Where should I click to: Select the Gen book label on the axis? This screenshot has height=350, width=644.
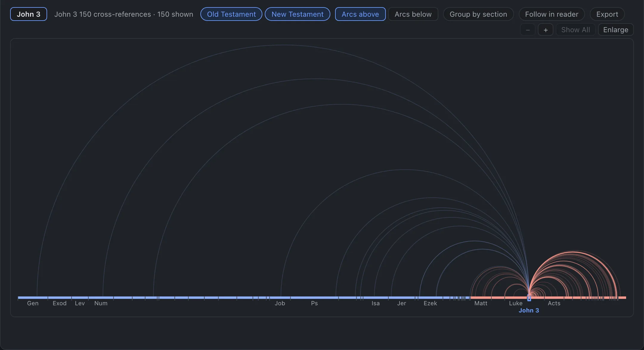tap(33, 303)
